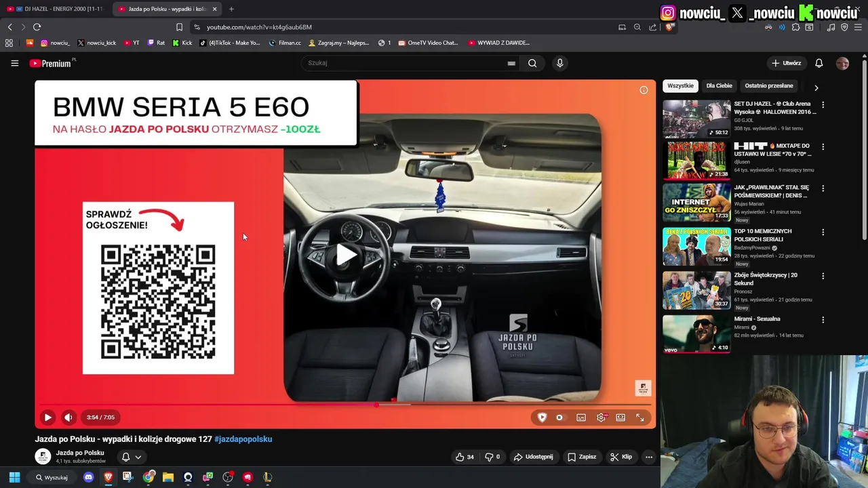Open File Explorer in taskbar
868x488 pixels.
[x=168, y=477]
